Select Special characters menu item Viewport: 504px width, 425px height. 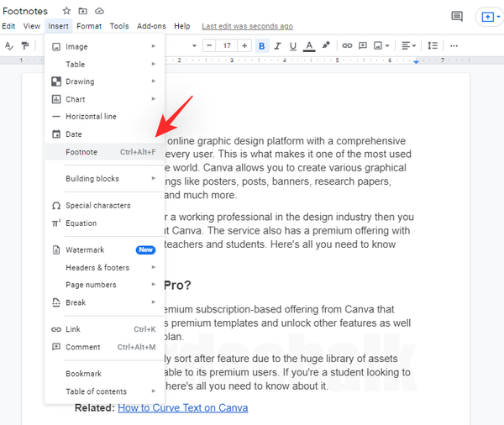click(x=104, y=206)
